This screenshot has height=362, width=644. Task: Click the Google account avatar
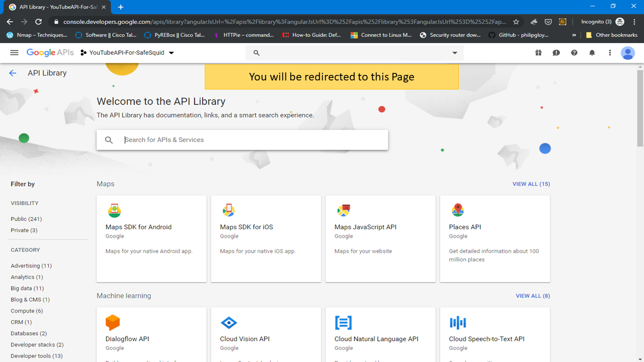(627, 53)
